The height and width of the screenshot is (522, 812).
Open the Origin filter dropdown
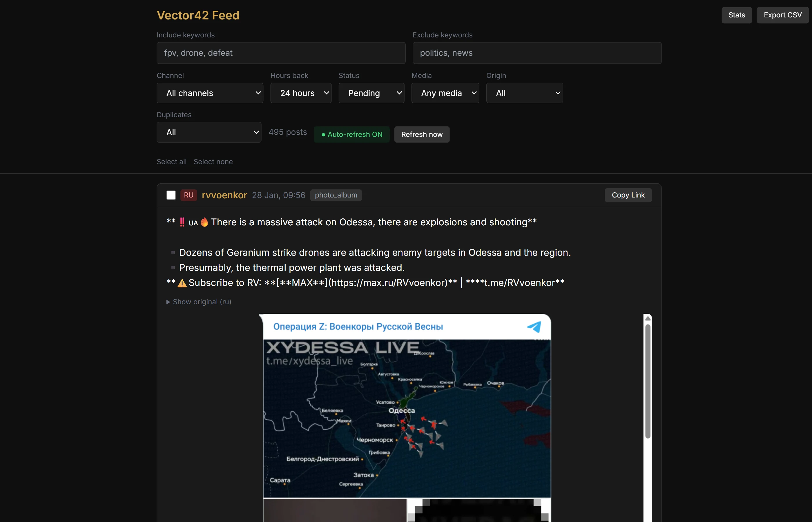coord(524,93)
